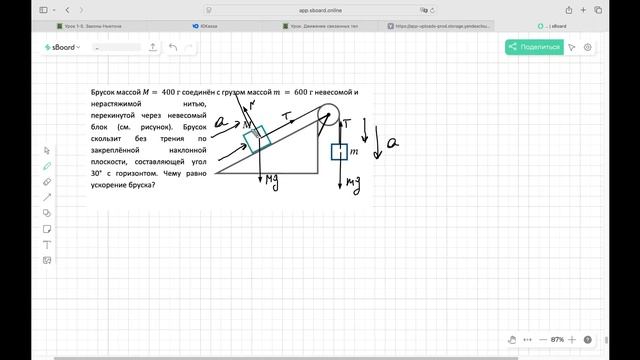Open the sBoard logo menu
Image resolution: width=640 pixels, height=360 pixels.
(62, 47)
